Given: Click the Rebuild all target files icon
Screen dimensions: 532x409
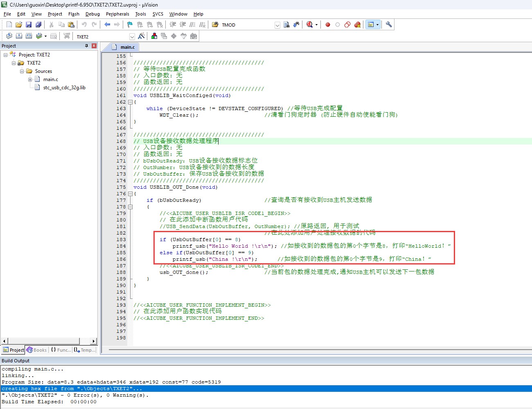Looking at the screenshot, I should pos(29,36).
